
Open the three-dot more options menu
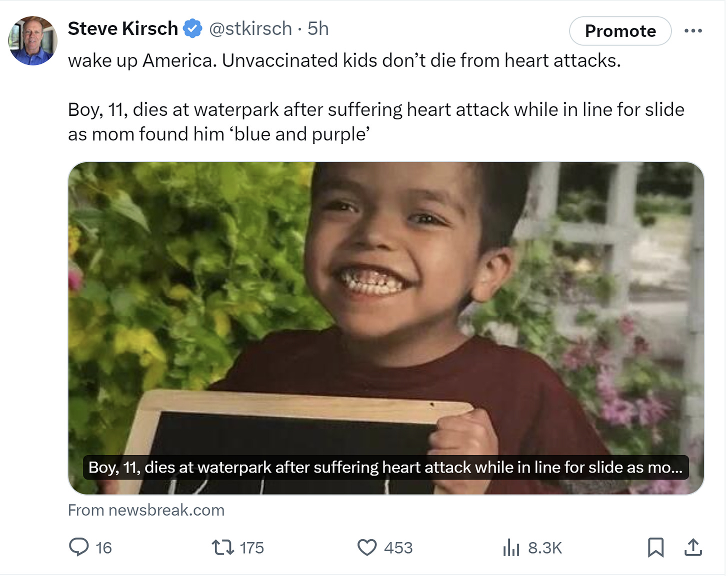693,31
